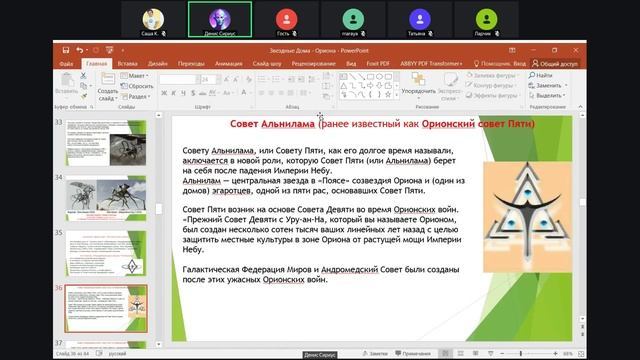Click the Paste (Вставить) clipboard icon
This screenshot has width=640, height=360.
point(67,84)
